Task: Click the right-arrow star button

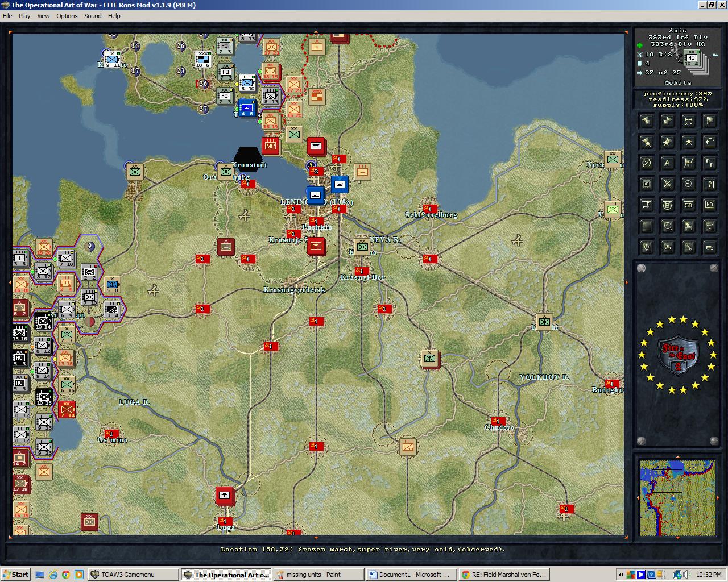Action: coord(667,142)
